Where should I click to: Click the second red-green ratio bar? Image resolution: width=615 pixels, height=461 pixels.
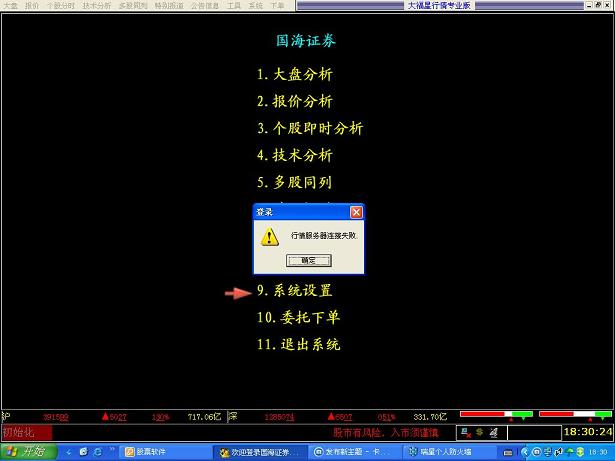click(x=575, y=414)
